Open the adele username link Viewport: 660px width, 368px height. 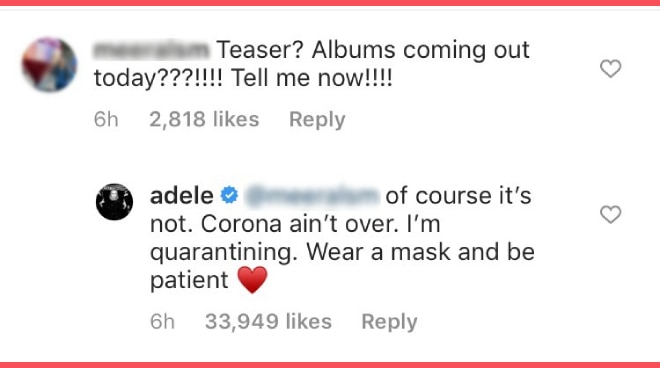pyautogui.click(x=182, y=195)
